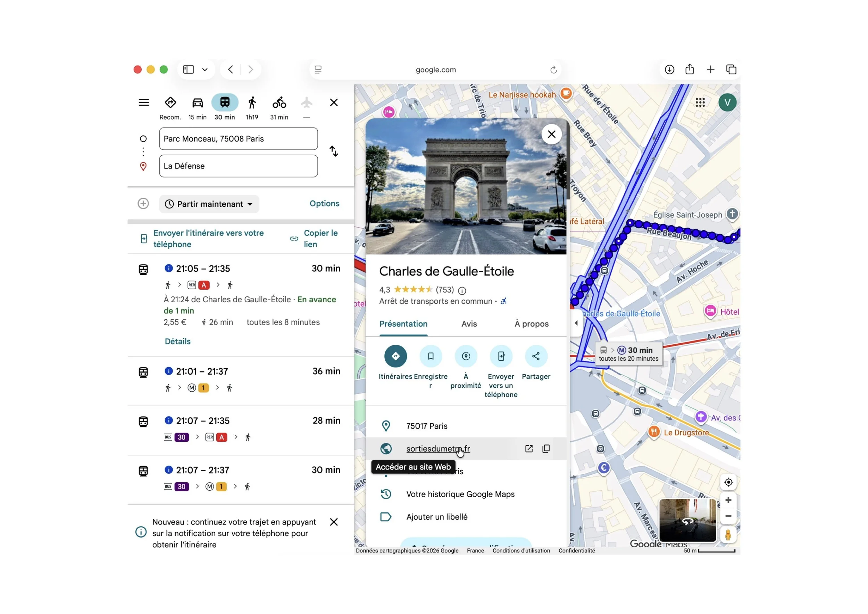Expand Détails for the 21:05 route

click(178, 341)
